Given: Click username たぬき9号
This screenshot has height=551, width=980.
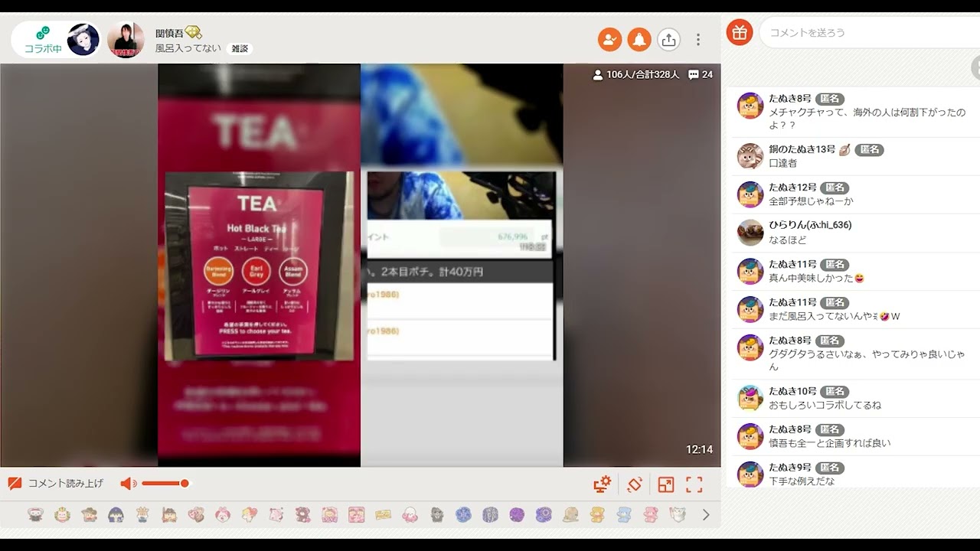Looking at the screenshot, I should [x=790, y=467].
